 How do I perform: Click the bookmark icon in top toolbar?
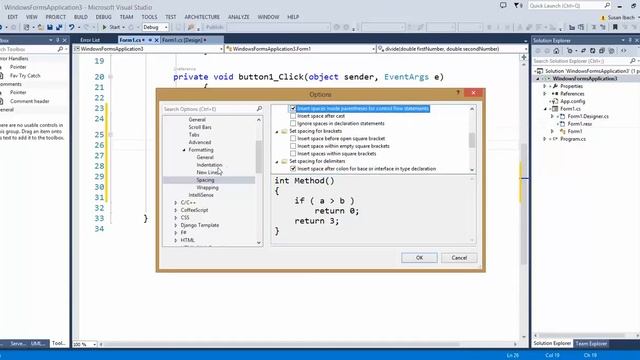(615, 27)
